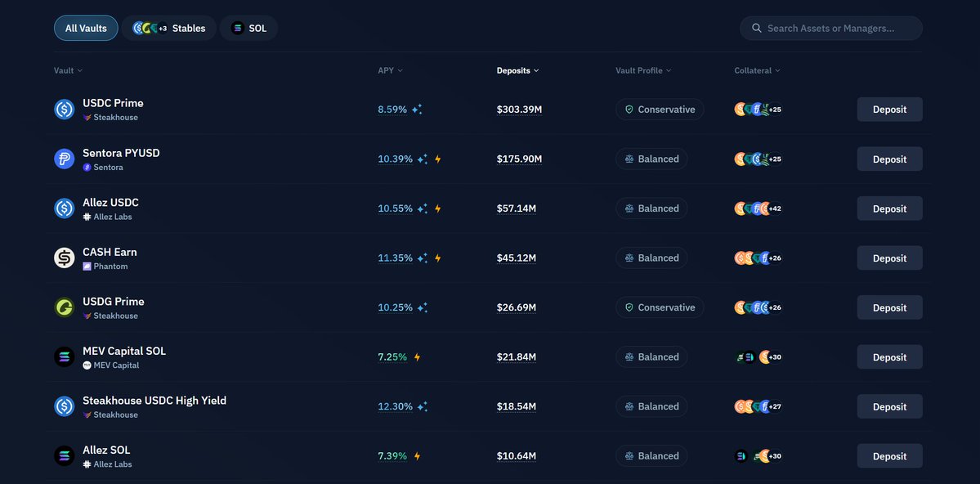Viewport: 980px width, 484px height.
Task: Open the 11.35% APY link for CASH Earn
Action: [395, 258]
